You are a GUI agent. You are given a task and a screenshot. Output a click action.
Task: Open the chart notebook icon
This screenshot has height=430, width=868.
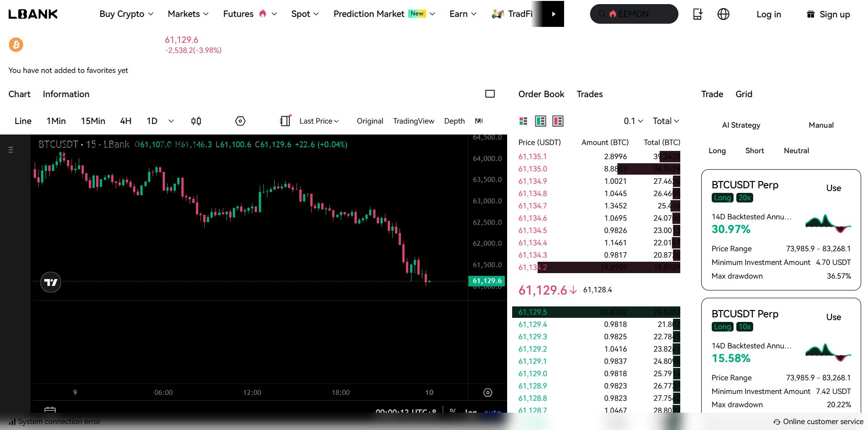285,121
